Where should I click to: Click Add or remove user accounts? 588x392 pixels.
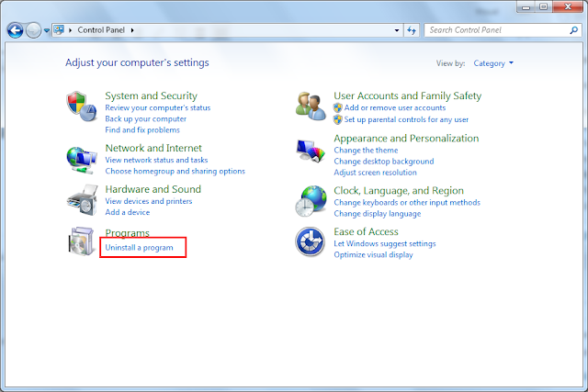(x=395, y=108)
